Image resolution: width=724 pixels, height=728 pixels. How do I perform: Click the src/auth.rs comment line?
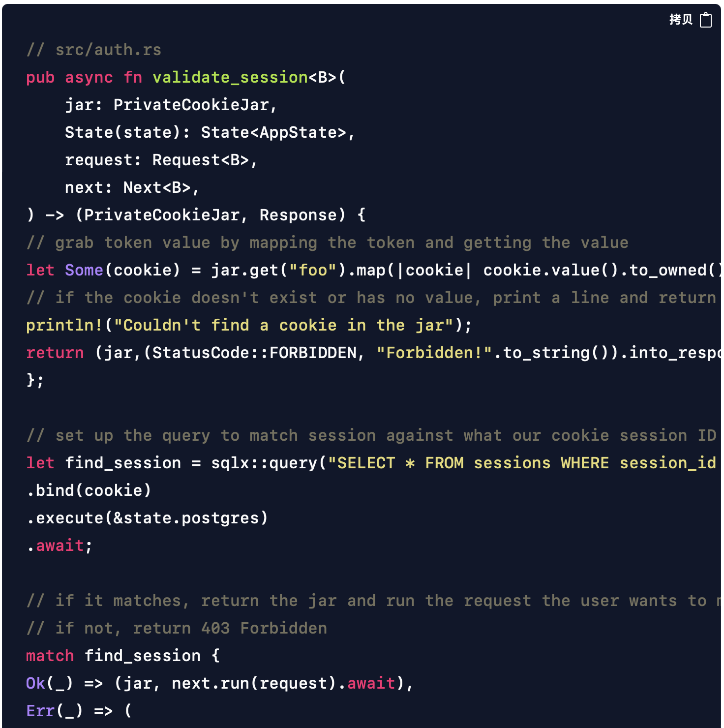[x=94, y=50]
